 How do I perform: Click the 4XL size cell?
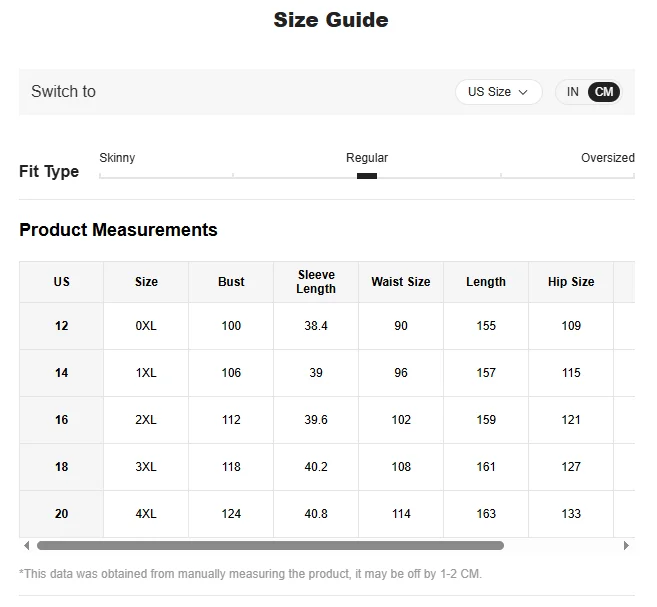click(146, 514)
